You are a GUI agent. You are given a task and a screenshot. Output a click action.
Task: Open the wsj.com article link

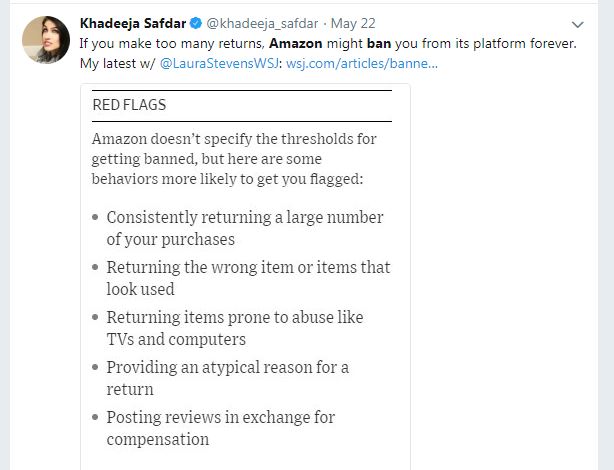tap(362, 63)
